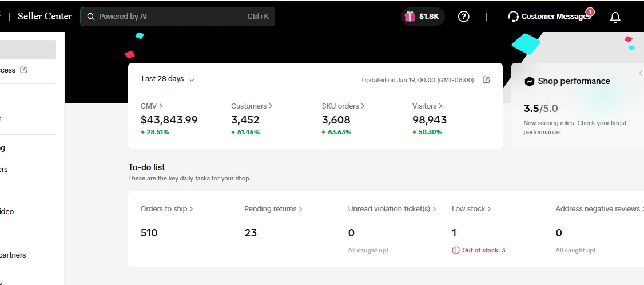Click the red out of stock warning icon
Viewport: 644px width, 285px height.
tap(456, 250)
